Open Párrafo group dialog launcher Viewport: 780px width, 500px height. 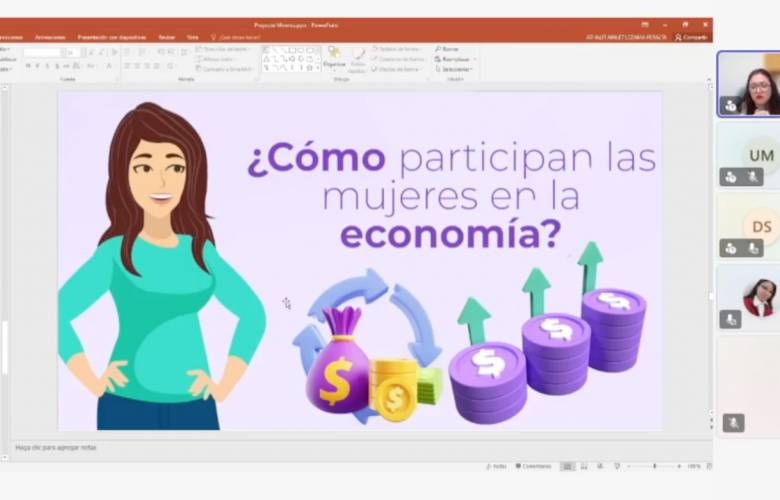(x=257, y=79)
